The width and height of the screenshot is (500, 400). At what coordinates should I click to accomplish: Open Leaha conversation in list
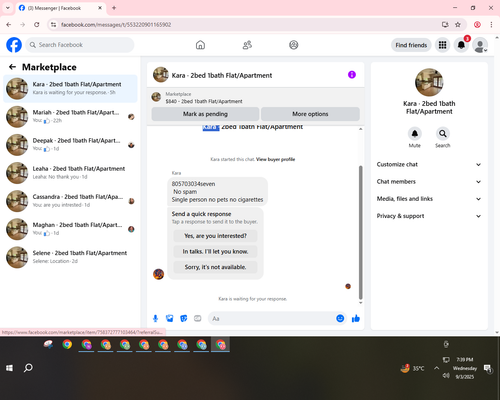point(70,173)
